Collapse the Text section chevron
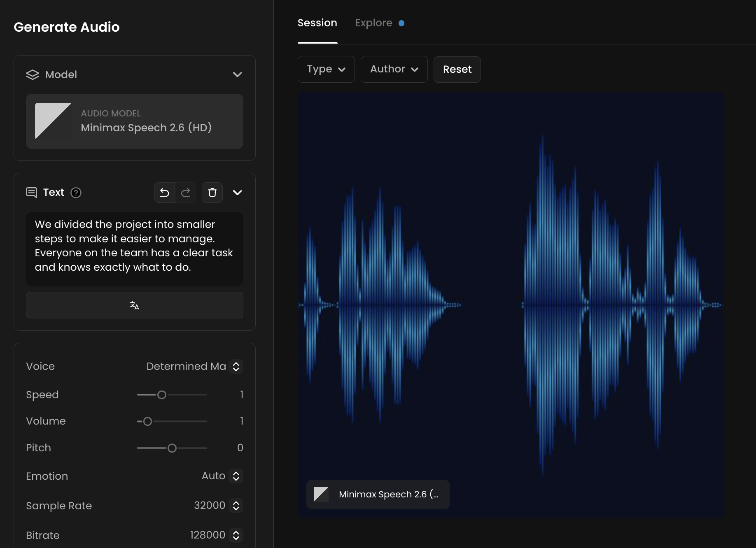The image size is (756, 548). coord(237,193)
